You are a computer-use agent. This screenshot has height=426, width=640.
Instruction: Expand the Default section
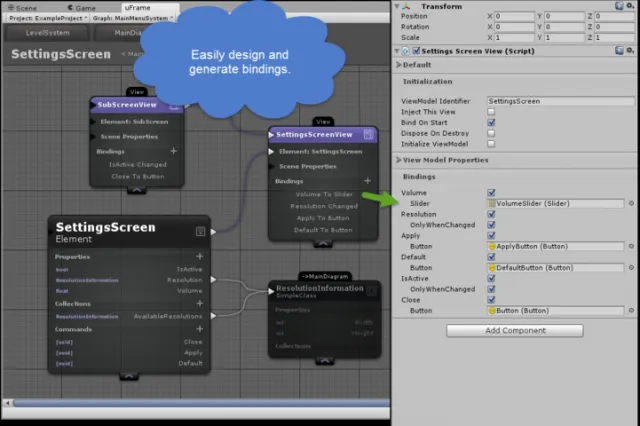tap(398, 64)
